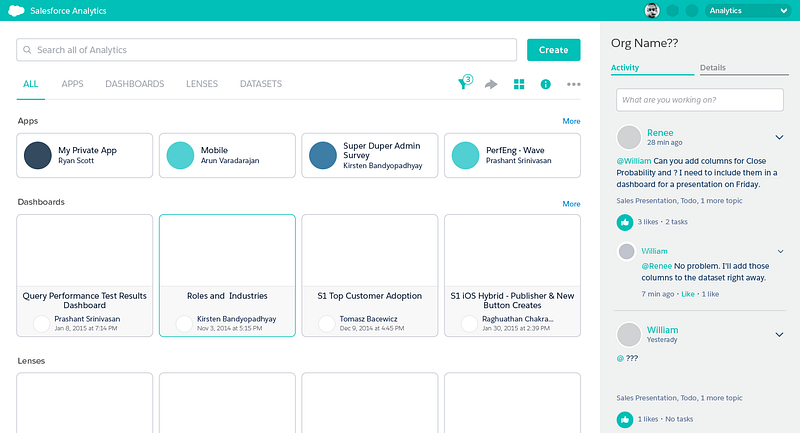This screenshot has height=433, width=800.
Task: Click the Renee name link
Action: (660, 133)
